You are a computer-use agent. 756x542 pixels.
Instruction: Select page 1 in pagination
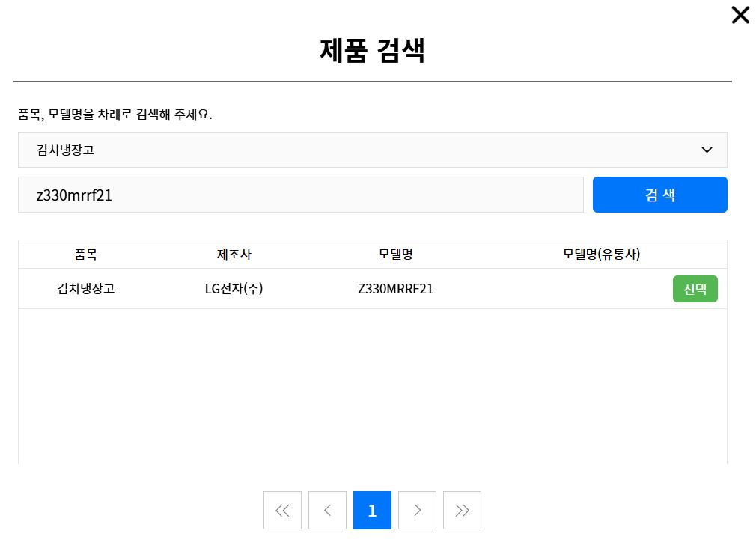click(x=372, y=511)
